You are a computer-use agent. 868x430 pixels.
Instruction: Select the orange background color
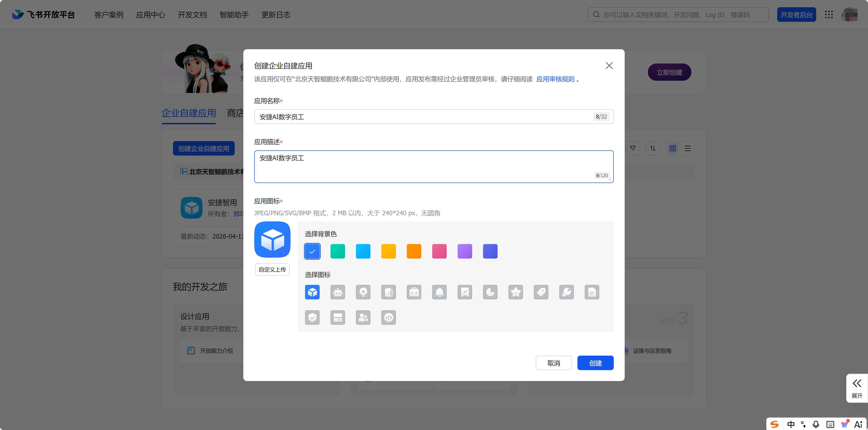coord(414,251)
